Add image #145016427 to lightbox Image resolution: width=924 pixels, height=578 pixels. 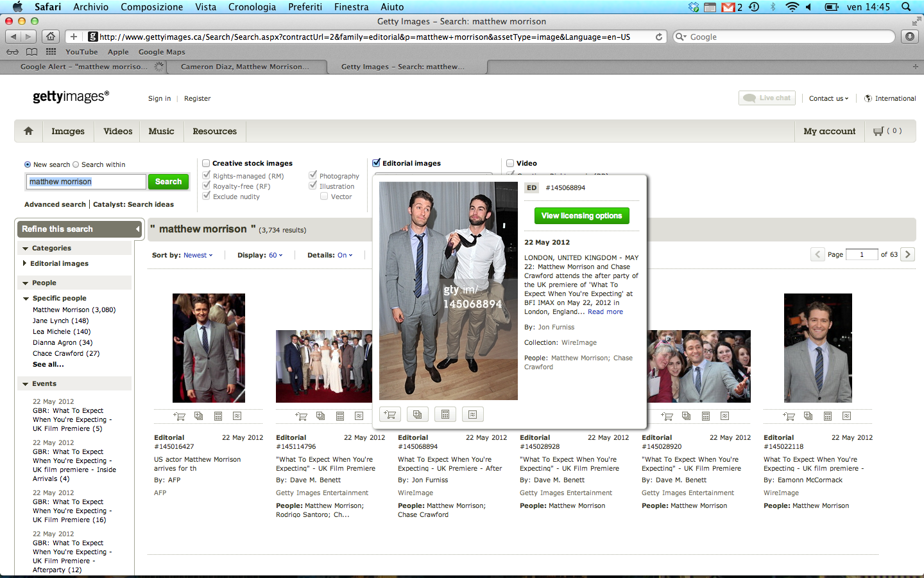(x=199, y=416)
